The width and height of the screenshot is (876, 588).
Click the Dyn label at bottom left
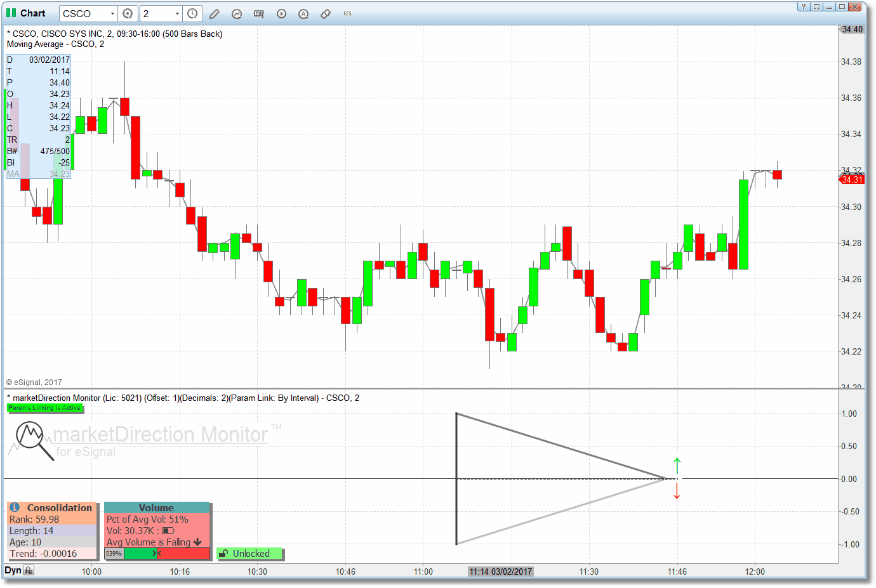(13, 570)
